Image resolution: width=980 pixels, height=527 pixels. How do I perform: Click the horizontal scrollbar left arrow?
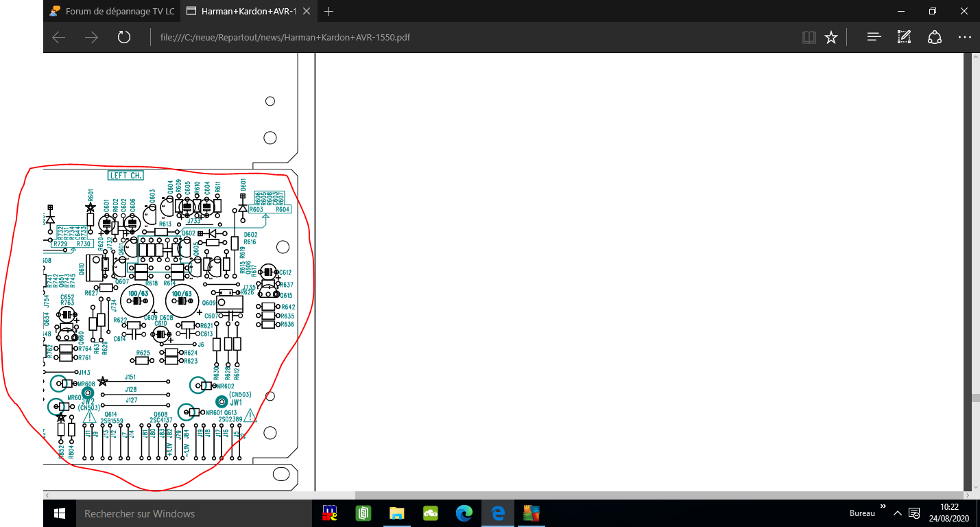click(x=47, y=495)
